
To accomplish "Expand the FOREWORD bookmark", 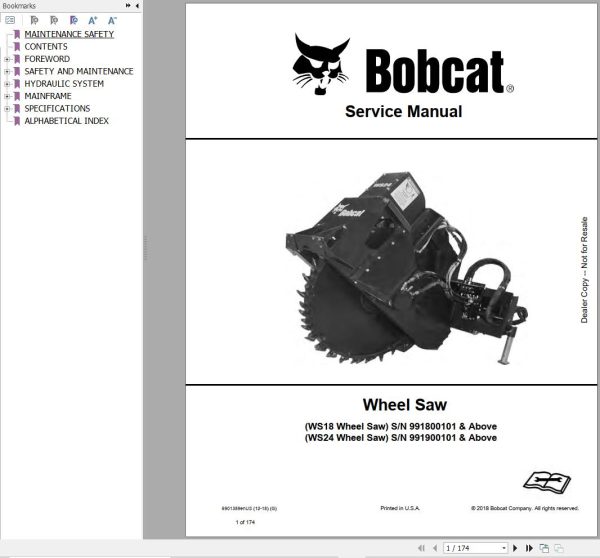I will click(7, 59).
